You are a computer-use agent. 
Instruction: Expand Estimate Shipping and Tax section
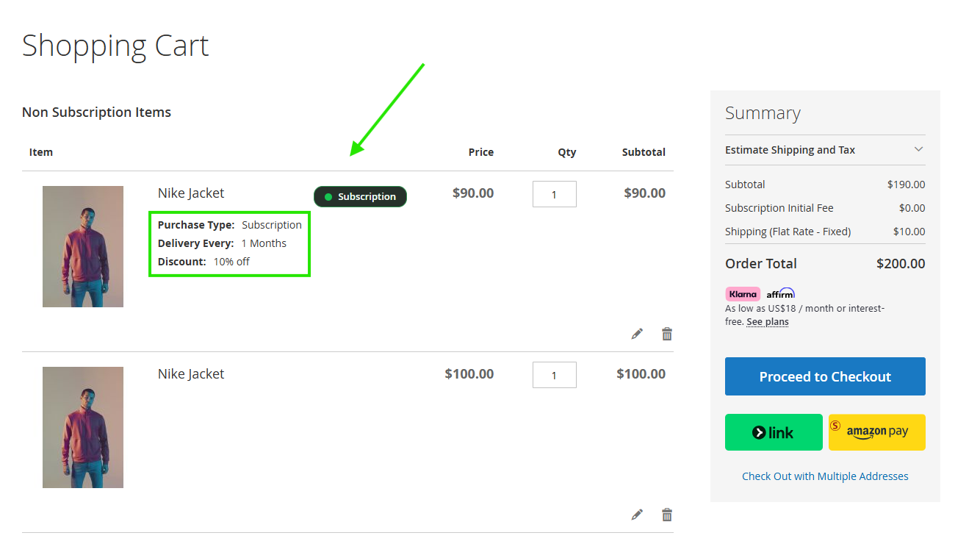click(x=825, y=150)
